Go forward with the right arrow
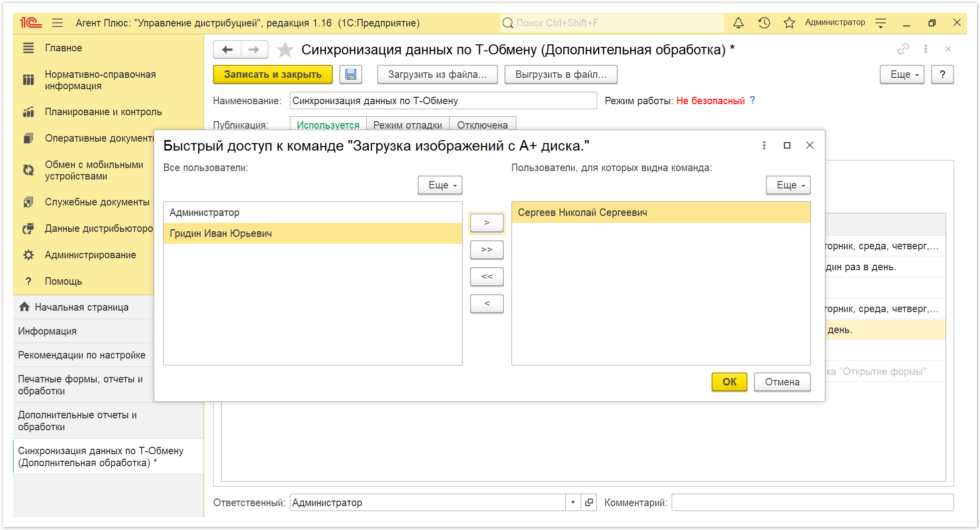Viewport: 980px width, 530px height. pyautogui.click(x=254, y=49)
